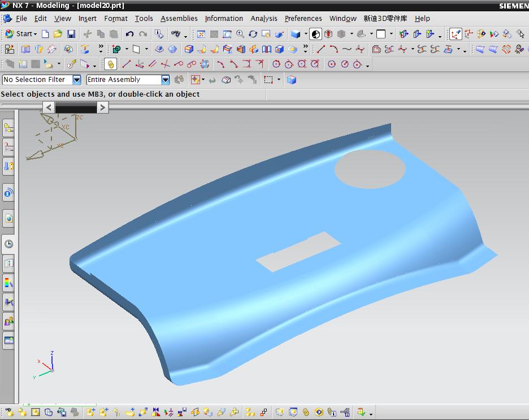Click the left scroll arrow button
The image size is (529, 420).
point(49,107)
